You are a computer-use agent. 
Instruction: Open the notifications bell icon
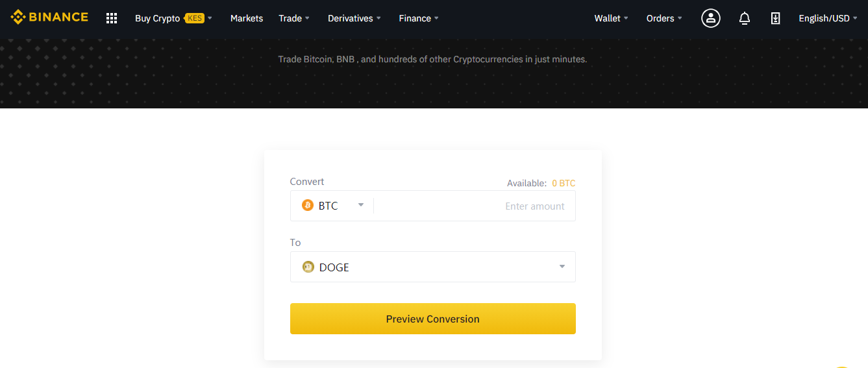[745, 18]
